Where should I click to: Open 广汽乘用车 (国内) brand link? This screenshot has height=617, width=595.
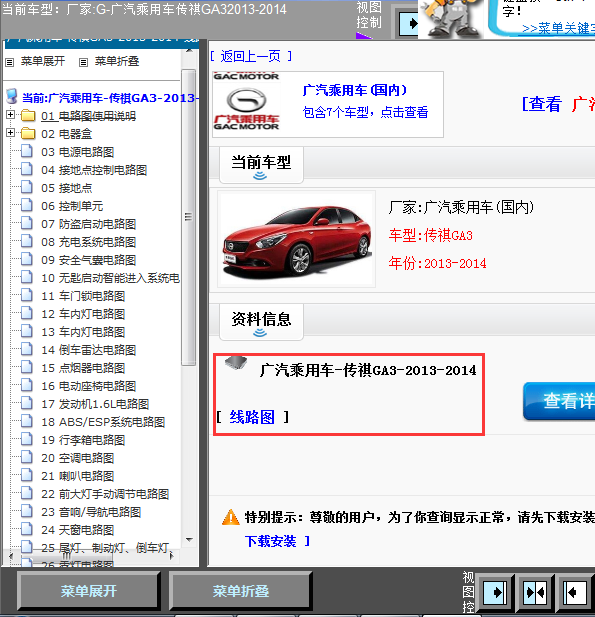coord(355,90)
